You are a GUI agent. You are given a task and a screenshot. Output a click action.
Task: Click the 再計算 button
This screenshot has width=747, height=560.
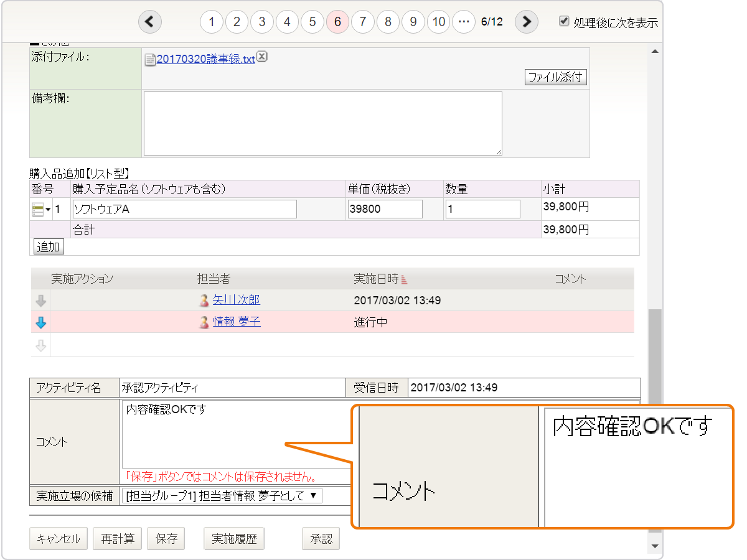tap(118, 539)
